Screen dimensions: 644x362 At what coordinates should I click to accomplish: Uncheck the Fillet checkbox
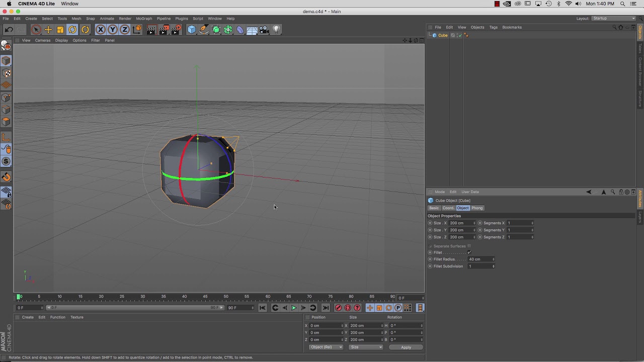tap(469, 252)
